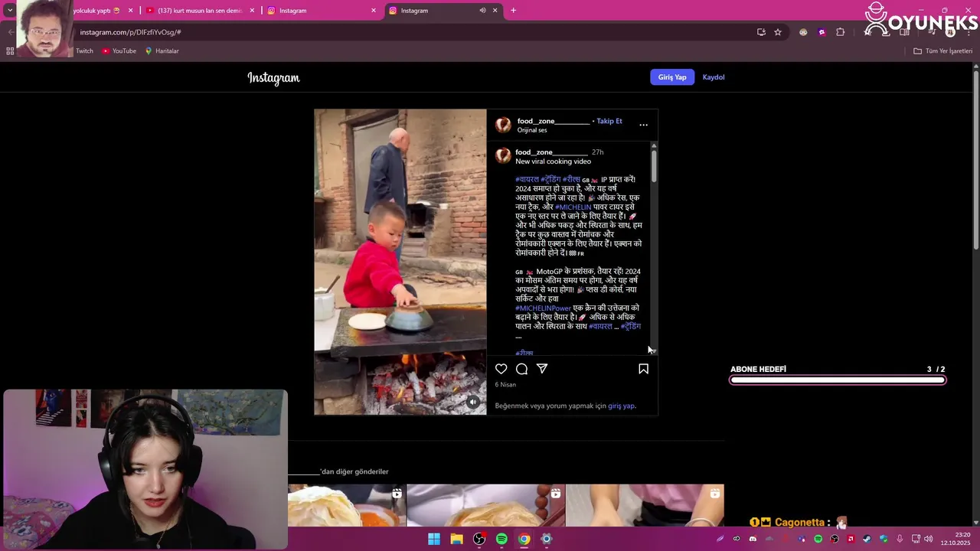Click the quill feather tray icon

pyautogui.click(x=720, y=539)
